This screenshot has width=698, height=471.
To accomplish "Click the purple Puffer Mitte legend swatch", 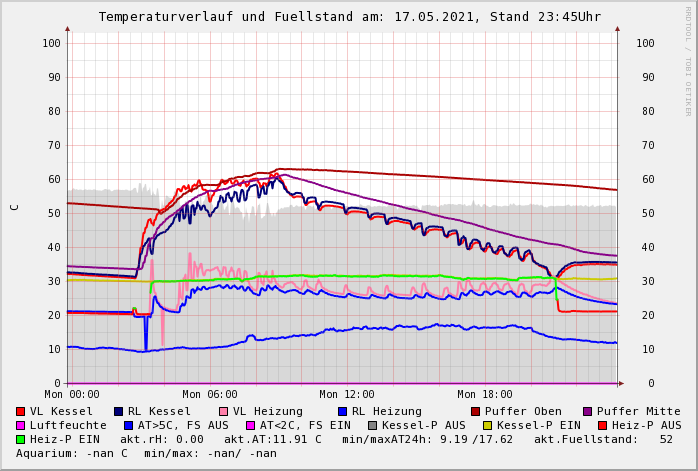I will (587, 411).
